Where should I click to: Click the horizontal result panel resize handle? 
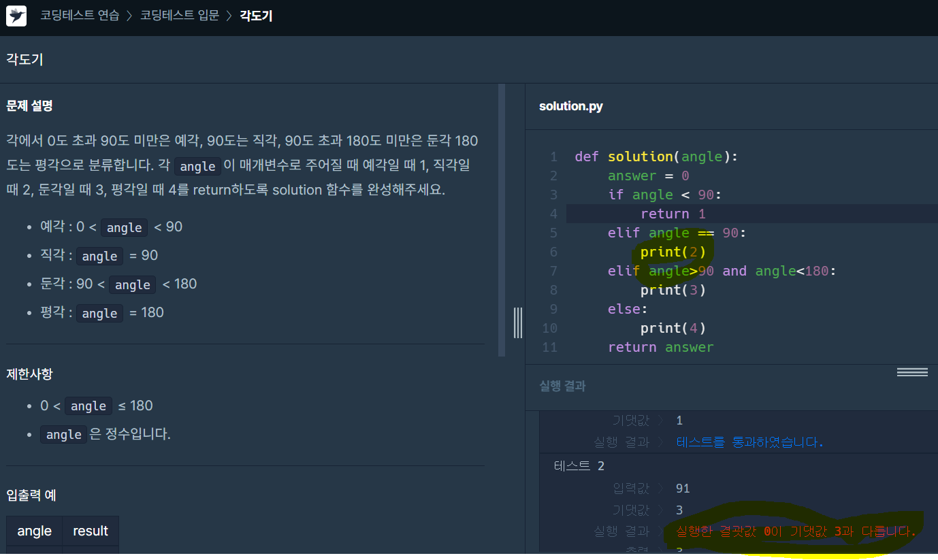[912, 372]
